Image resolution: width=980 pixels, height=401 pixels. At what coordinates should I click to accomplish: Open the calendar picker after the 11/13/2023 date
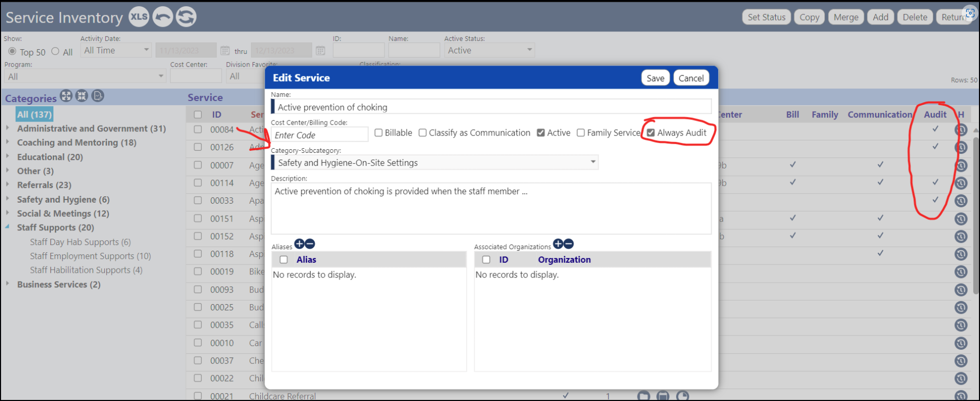[x=225, y=51]
